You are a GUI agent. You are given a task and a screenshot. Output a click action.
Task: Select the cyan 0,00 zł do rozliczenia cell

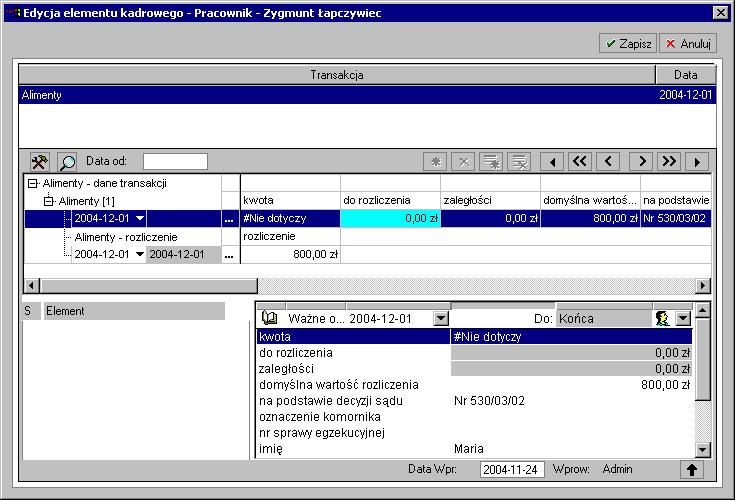(x=390, y=218)
